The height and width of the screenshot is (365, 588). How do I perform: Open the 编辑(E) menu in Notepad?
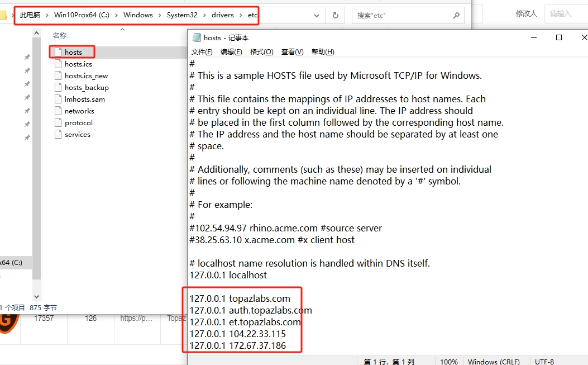point(231,52)
